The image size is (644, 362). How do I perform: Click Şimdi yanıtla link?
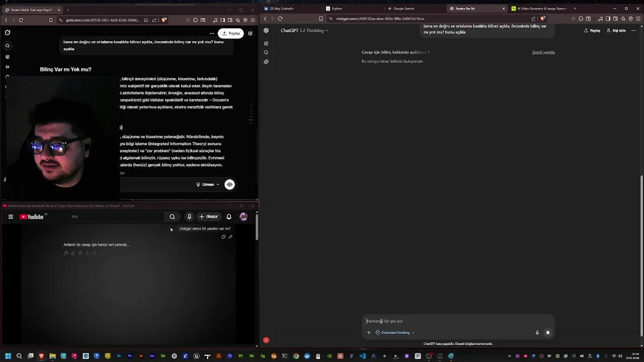(543, 52)
